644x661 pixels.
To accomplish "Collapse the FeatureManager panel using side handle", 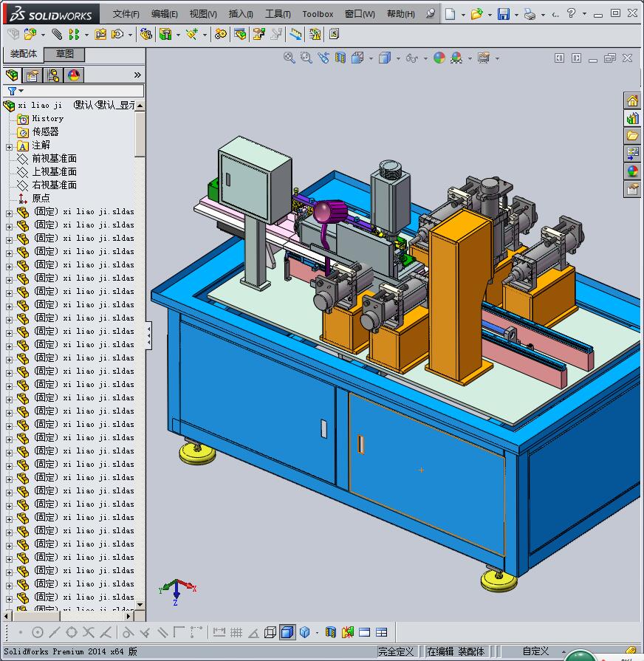I will pos(148,335).
